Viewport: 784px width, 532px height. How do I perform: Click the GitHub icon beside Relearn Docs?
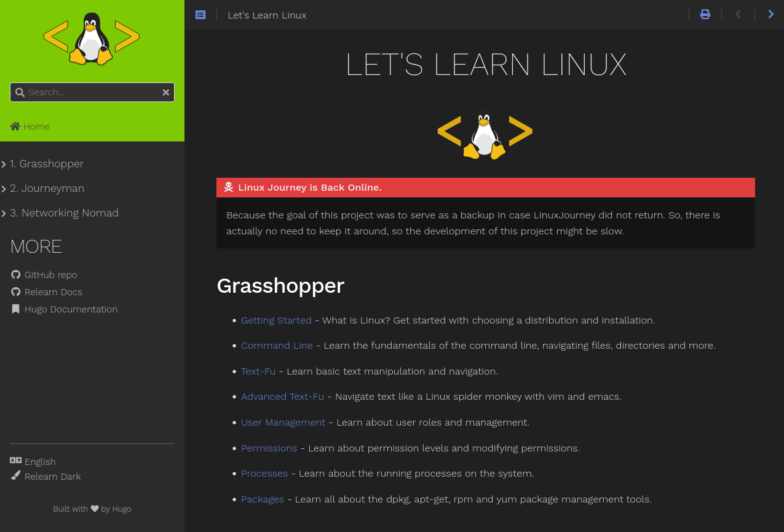[x=16, y=292]
